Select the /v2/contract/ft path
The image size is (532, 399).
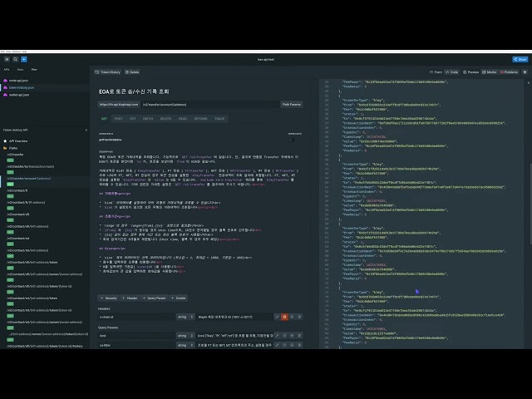coord(17,190)
